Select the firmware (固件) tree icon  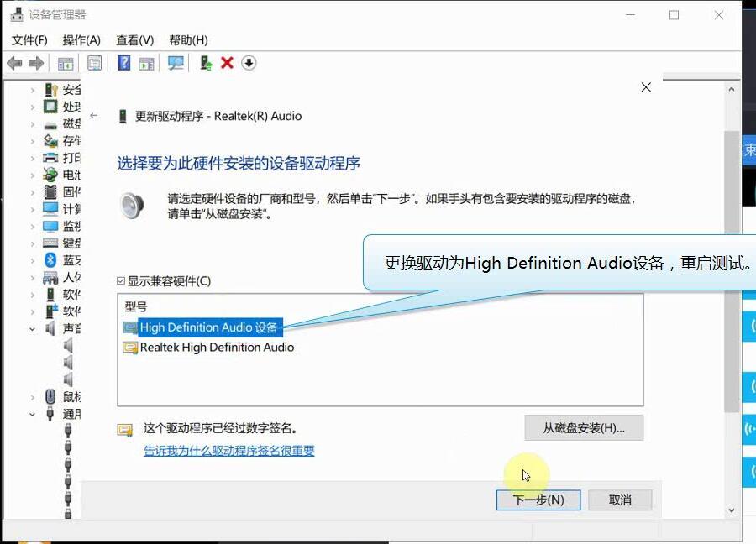pos(50,191)
